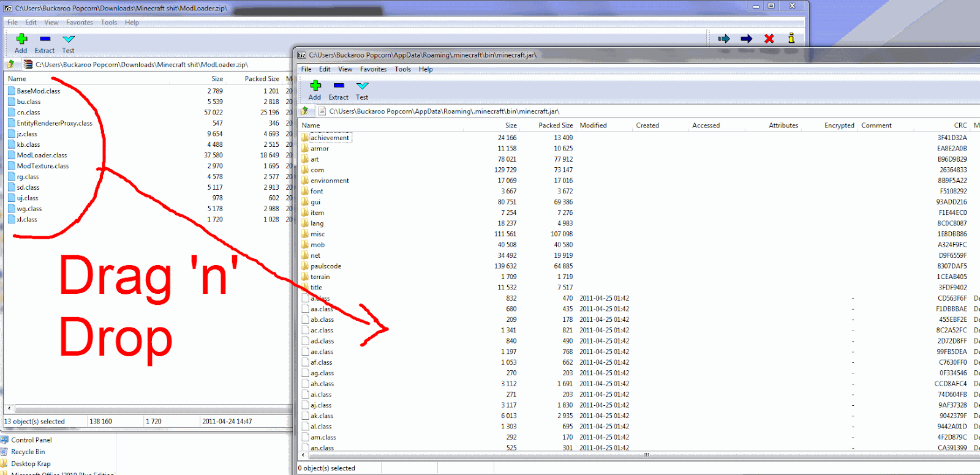The image size is (980, 475).
Task: Select EntityRendererProxy.class file
Action: tap(54, 123)
